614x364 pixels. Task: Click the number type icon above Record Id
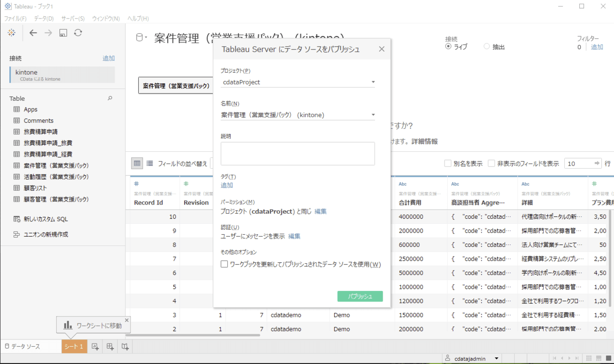137,184
